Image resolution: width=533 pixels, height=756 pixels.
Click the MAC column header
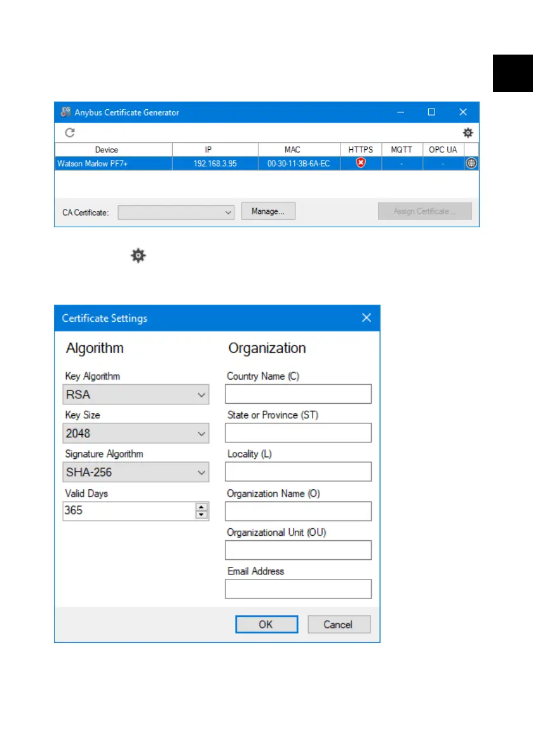[299, 149]
